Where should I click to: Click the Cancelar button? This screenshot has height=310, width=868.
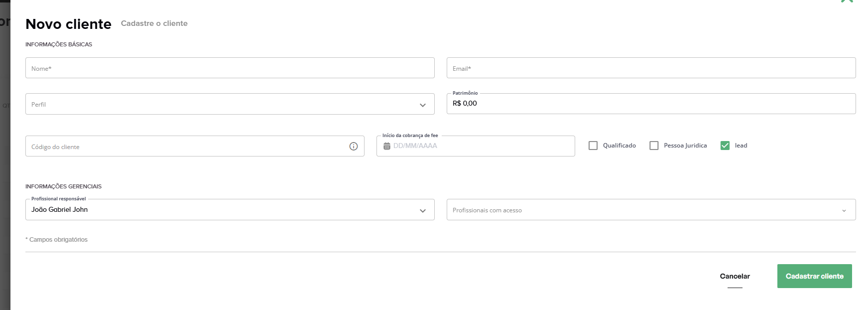click(x=735, y=276)
